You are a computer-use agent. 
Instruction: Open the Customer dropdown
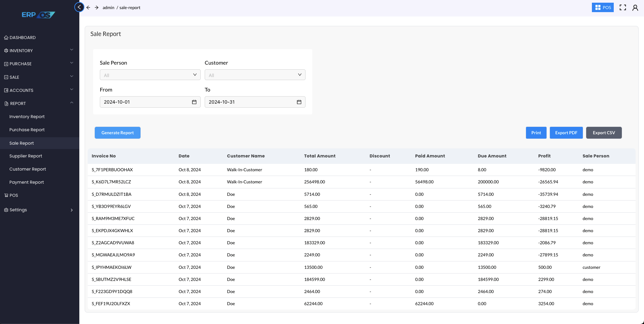tap(255, 74)
